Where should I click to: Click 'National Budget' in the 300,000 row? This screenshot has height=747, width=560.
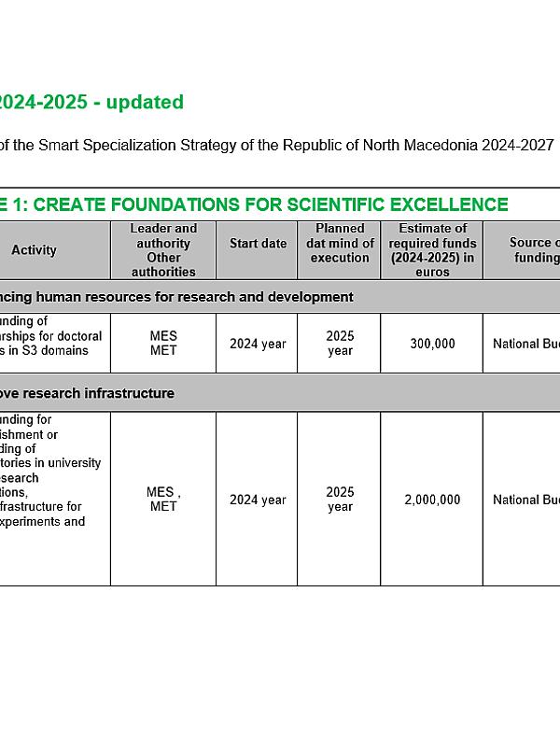[x=523, y=344]
